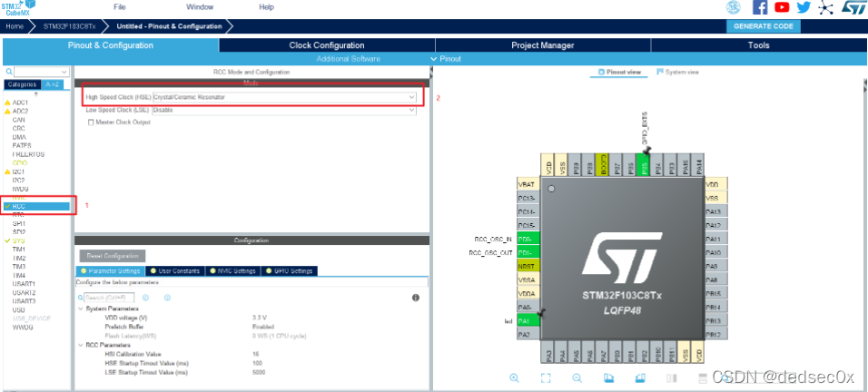The image size is (868, 392).
Task: Open the Window menu
Action: pyautogui.click(x=200, y=7)
